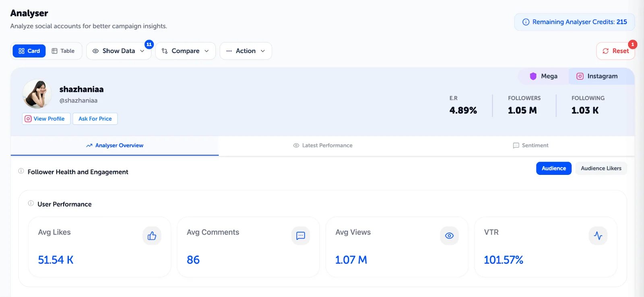This screenshot has width=644, height=297.
Task: Click info icon next to User Performance
Action: (31, 203)
